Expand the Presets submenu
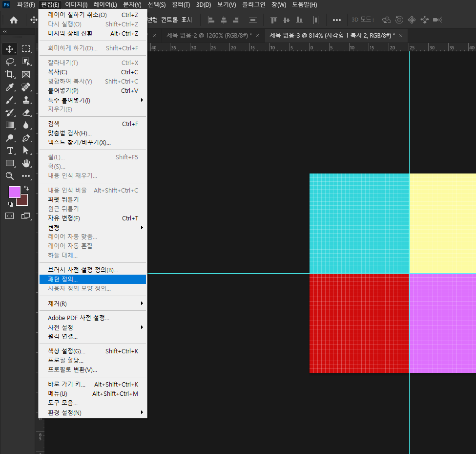The image size is (476, 454). coord(93,327)
